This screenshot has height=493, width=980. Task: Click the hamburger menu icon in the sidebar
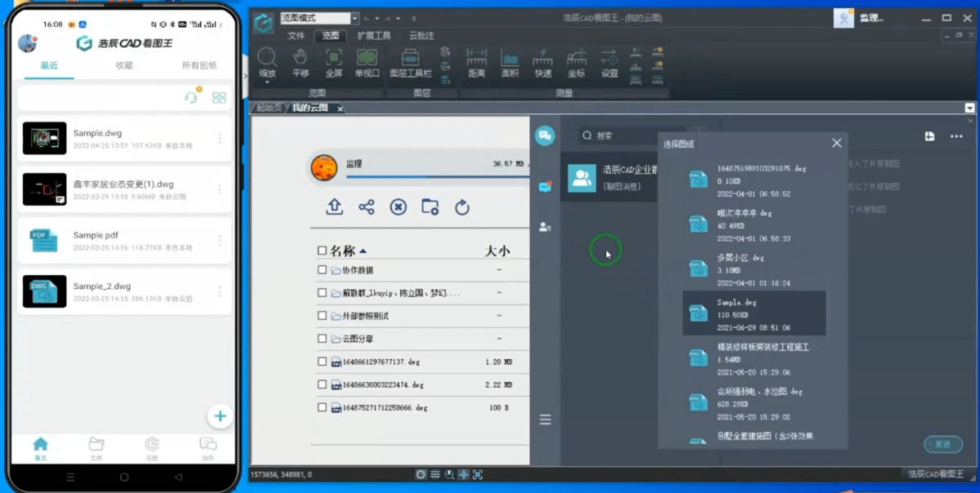coord(545,420)
